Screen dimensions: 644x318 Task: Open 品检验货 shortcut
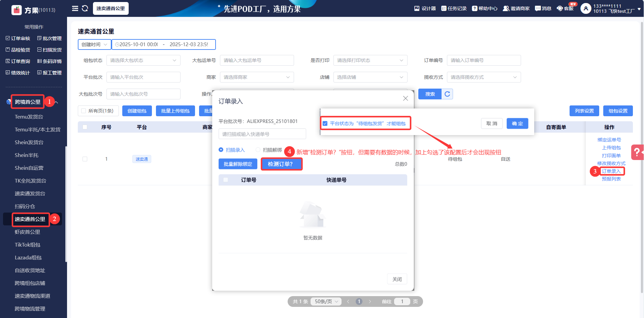18,50
